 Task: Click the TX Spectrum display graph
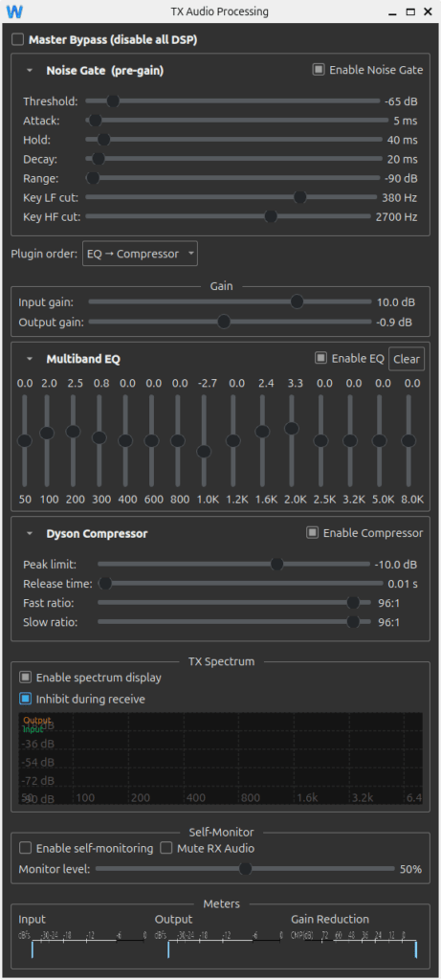[220, 759]
